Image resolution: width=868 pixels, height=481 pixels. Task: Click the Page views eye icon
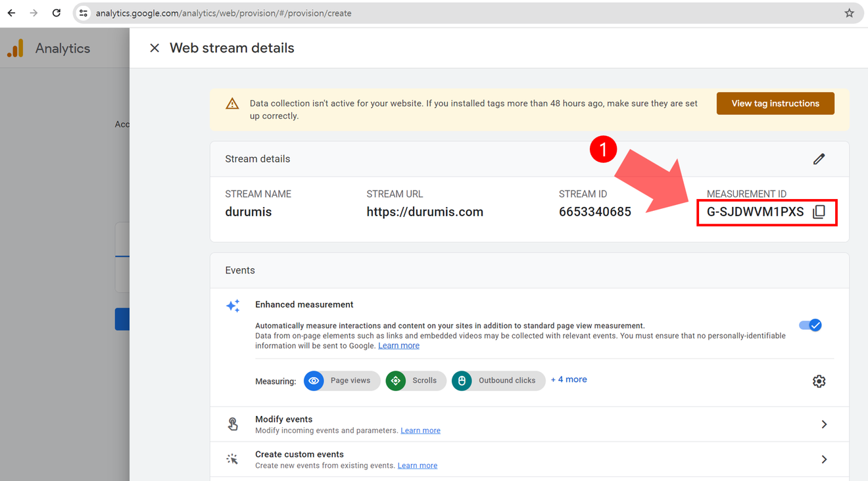314,380
